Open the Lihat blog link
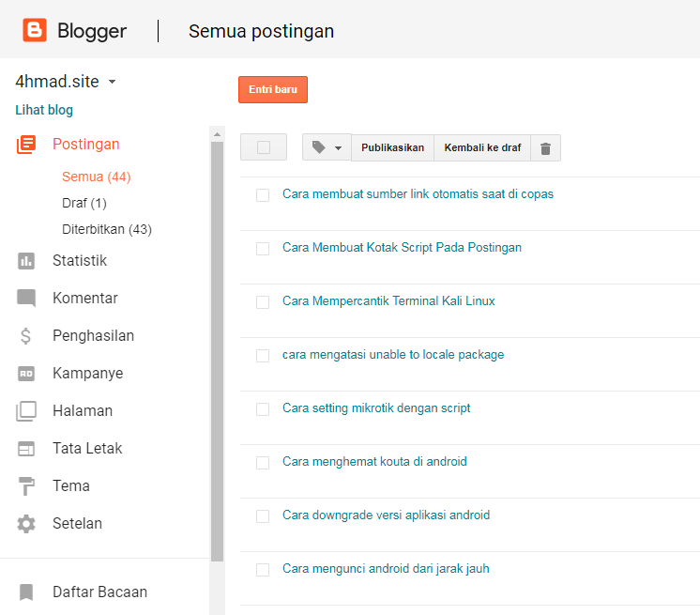 pos(44,110)
